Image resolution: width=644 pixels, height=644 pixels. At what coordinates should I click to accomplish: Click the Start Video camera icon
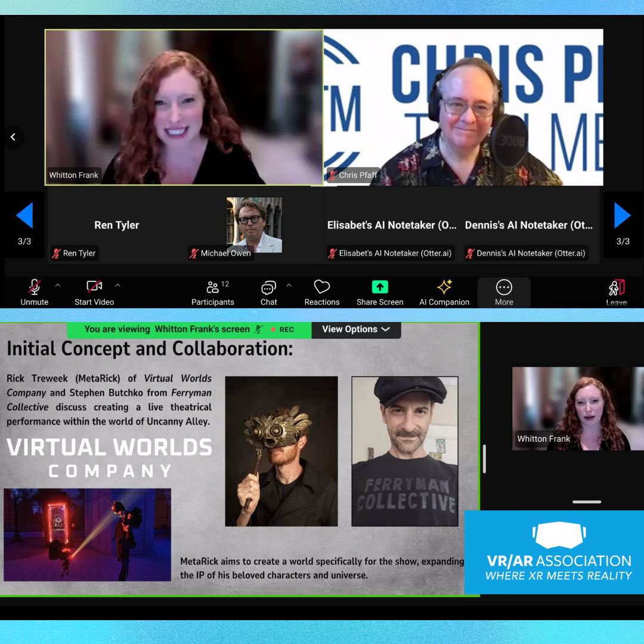pos(94,286)
